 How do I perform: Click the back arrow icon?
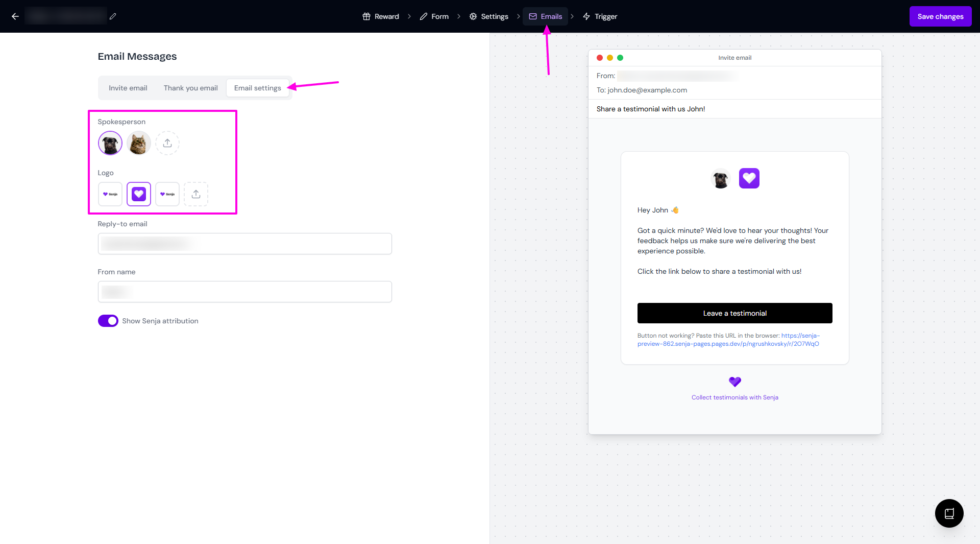[15, 16]
